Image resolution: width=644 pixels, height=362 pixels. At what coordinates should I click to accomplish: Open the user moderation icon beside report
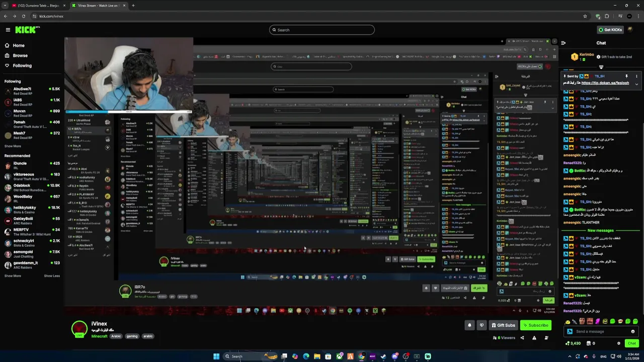pos(546,338)
